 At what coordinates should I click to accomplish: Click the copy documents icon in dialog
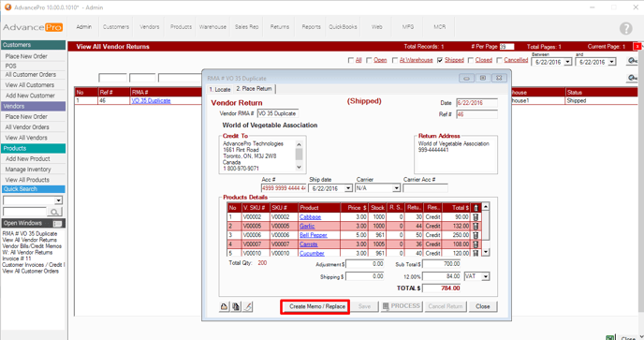(236, 306)
